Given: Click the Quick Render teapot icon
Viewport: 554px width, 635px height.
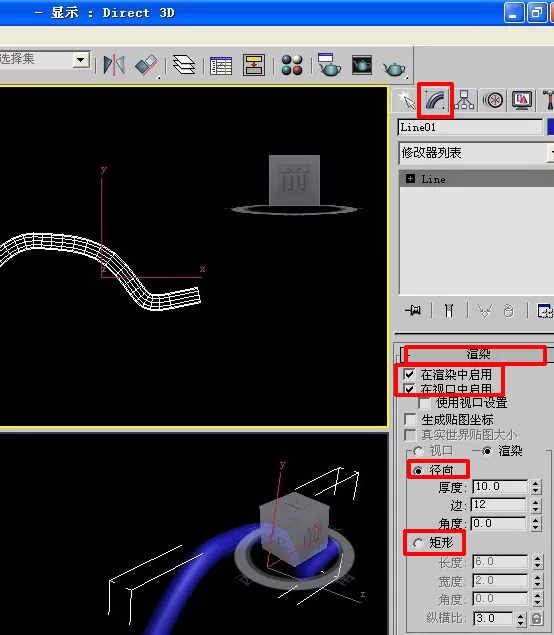Looking at the screenshot, I should pos(394,68).
